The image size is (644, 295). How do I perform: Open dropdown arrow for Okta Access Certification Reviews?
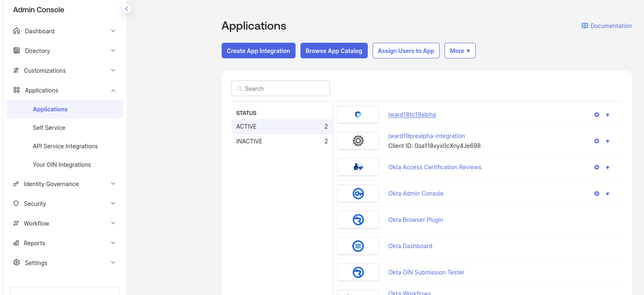(x=607, y=168)
